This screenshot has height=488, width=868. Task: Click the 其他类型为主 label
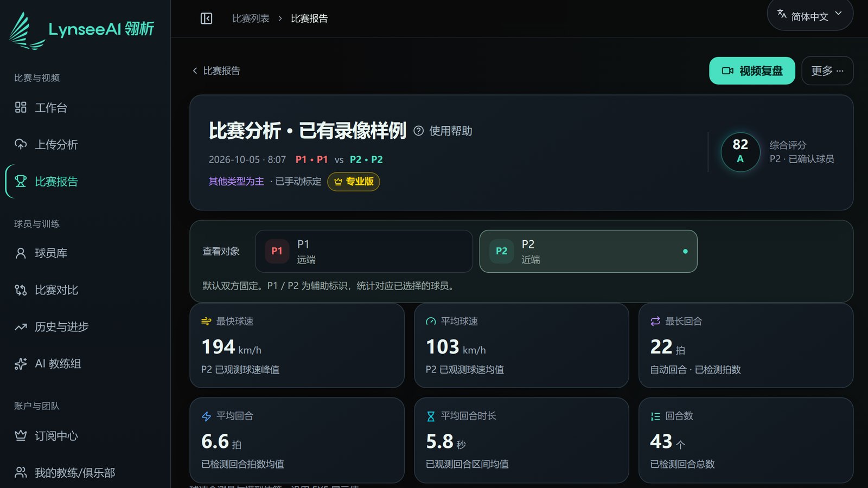pyautogui.click(x=237, y=181)
